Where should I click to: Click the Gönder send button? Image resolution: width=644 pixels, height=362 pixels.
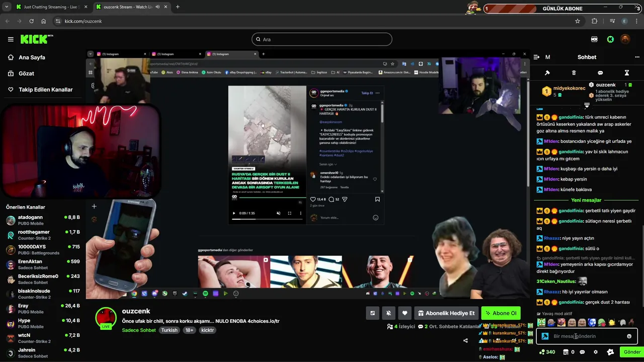click(631, 352)
